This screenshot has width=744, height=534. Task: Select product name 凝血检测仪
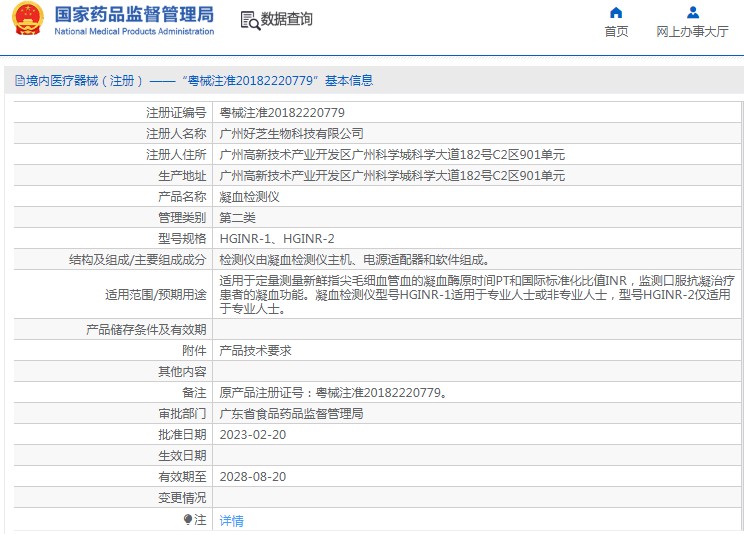pyautogui.click(x=250, y=197)
